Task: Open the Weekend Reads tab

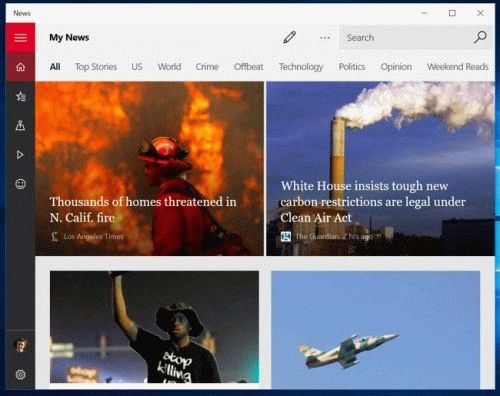Action: click(x=457, y=67)
